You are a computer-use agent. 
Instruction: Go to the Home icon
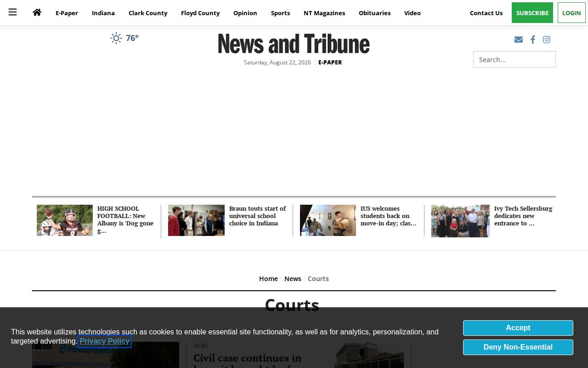[37, 12]
